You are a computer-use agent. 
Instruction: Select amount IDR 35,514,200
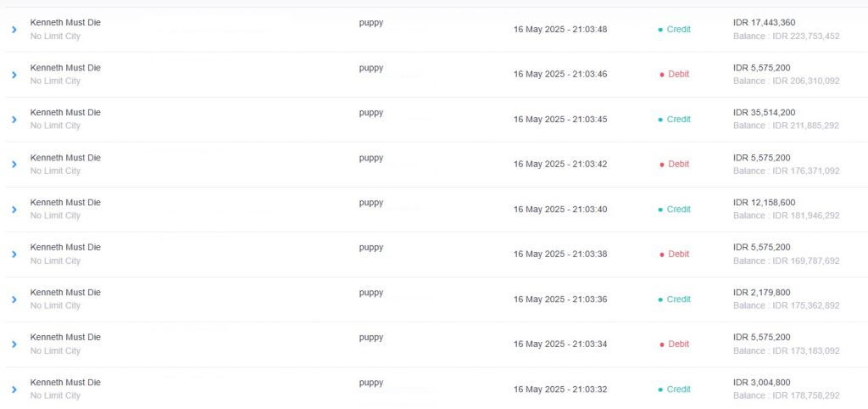[765, 113]
